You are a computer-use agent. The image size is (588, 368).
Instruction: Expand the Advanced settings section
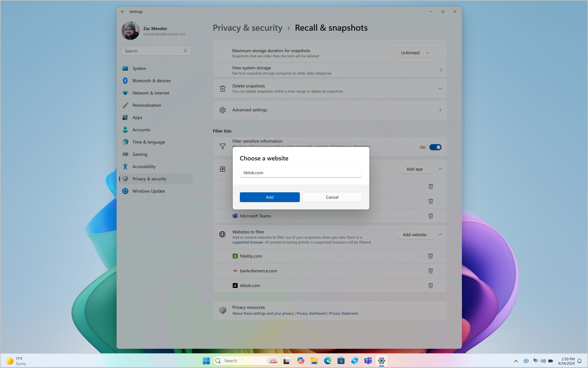click(x=441, y=110)
